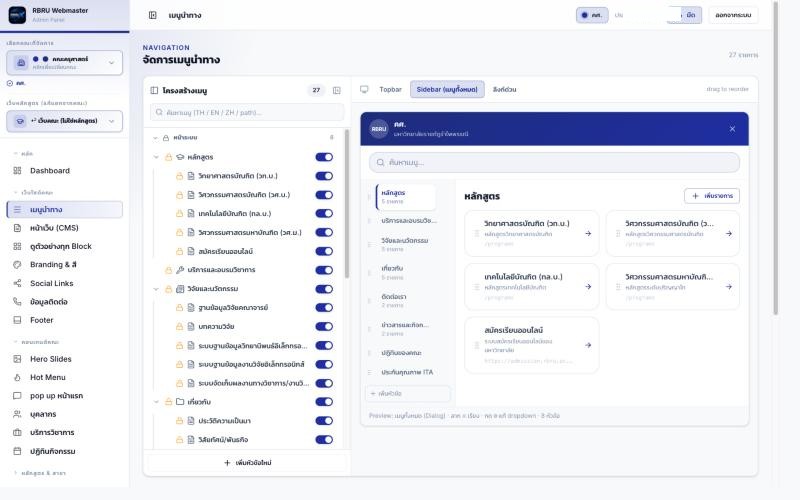
Task: Collapse the เกี่ยวกับ folder group
Action: click(156, 402)
